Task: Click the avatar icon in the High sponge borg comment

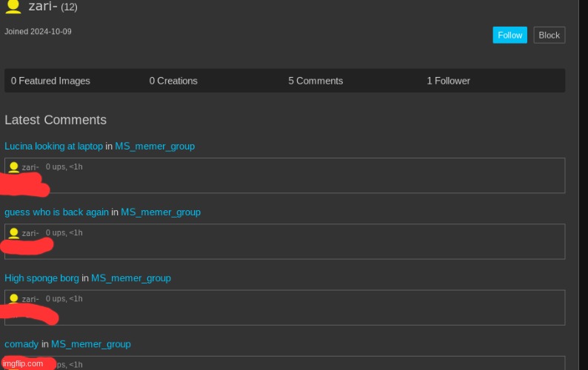Action: [13, 299]
